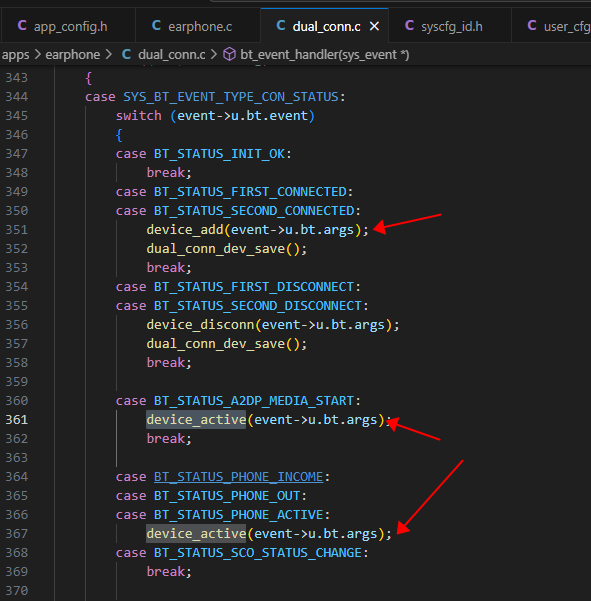The height and width of the screenshot is (601, 591).
Task: Click BT_STATUS_PHONE_OUT constant
Action: pos(227,496)
